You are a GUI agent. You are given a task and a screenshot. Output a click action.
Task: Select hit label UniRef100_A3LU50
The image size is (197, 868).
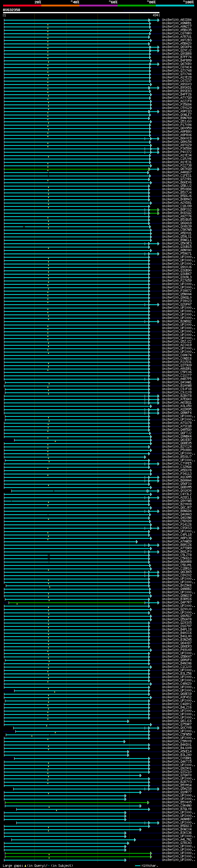click(177, 406)
